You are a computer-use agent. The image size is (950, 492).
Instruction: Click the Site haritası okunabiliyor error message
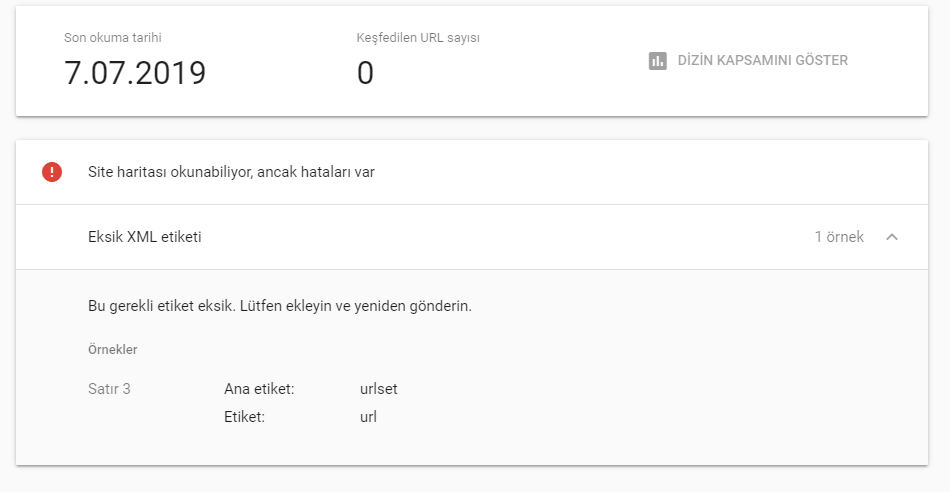[231, 172]
